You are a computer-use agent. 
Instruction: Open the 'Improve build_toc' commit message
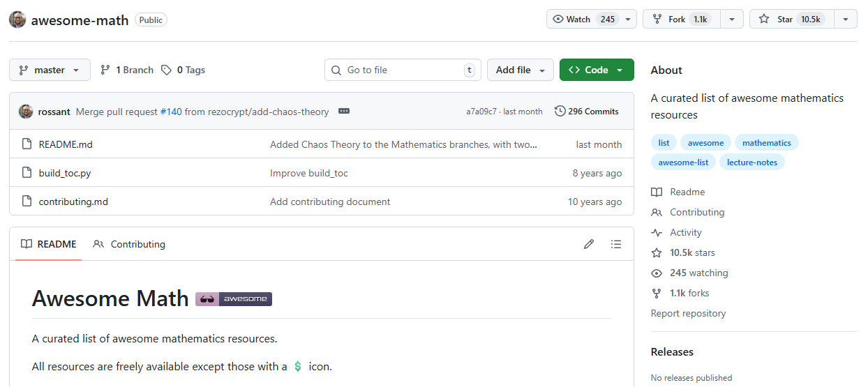pos(309,173)
